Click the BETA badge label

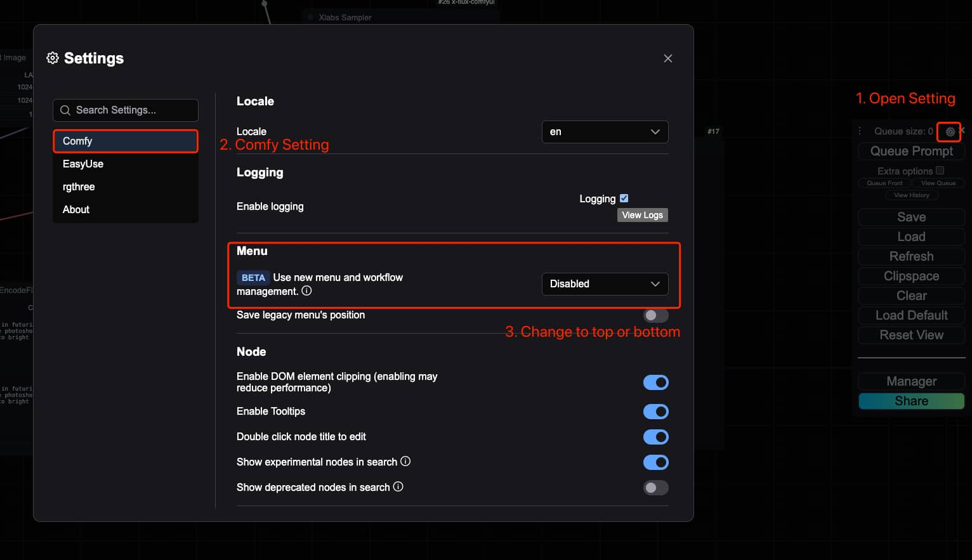click(253, 278)
